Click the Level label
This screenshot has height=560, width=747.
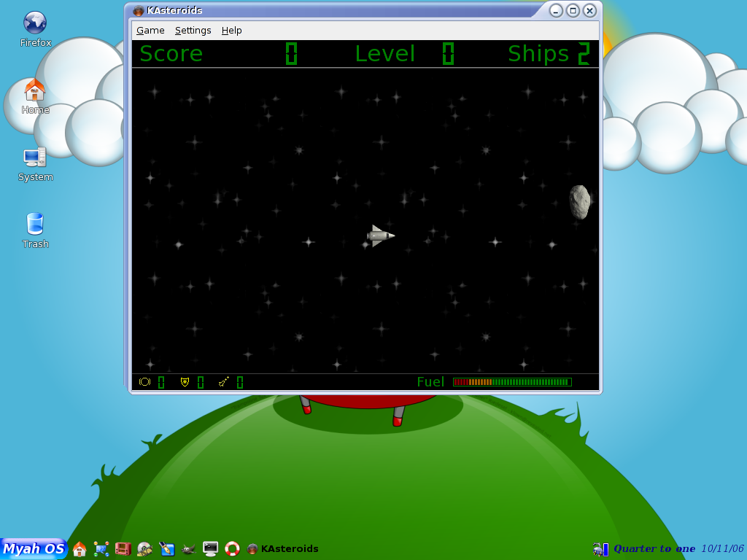click(x=385, y=53)
